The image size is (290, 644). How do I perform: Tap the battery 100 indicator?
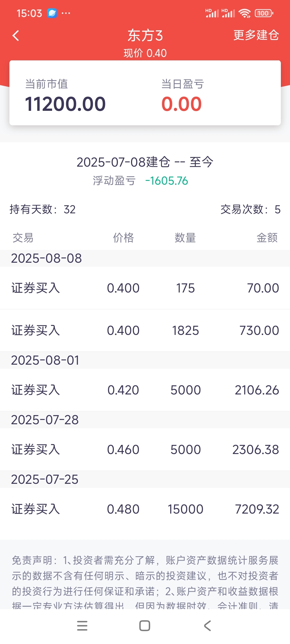(x=264, y=13)
